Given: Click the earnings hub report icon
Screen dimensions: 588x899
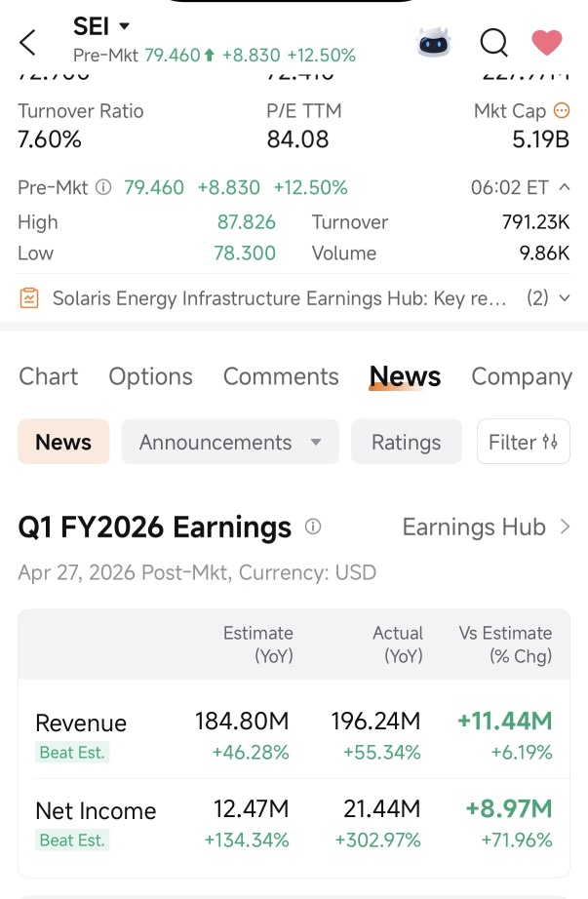Looking at the screenshot, I should click(29, 298).
